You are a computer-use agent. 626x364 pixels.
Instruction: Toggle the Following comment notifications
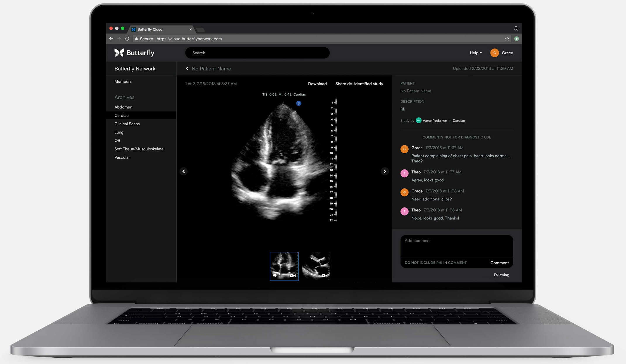501,275
